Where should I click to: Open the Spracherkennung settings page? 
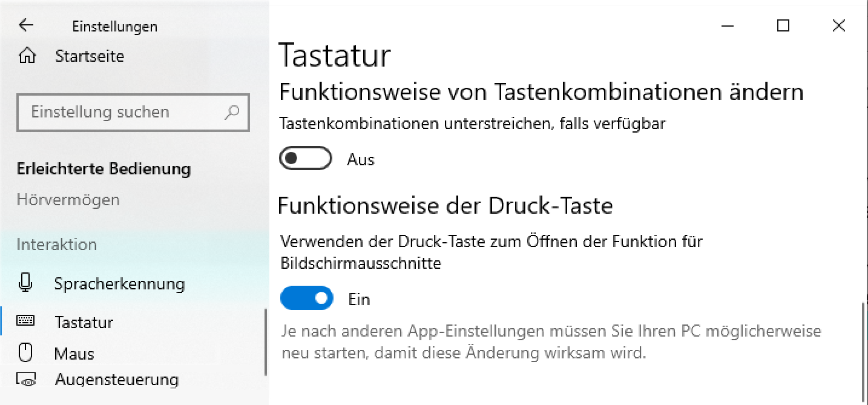(119, 283)
